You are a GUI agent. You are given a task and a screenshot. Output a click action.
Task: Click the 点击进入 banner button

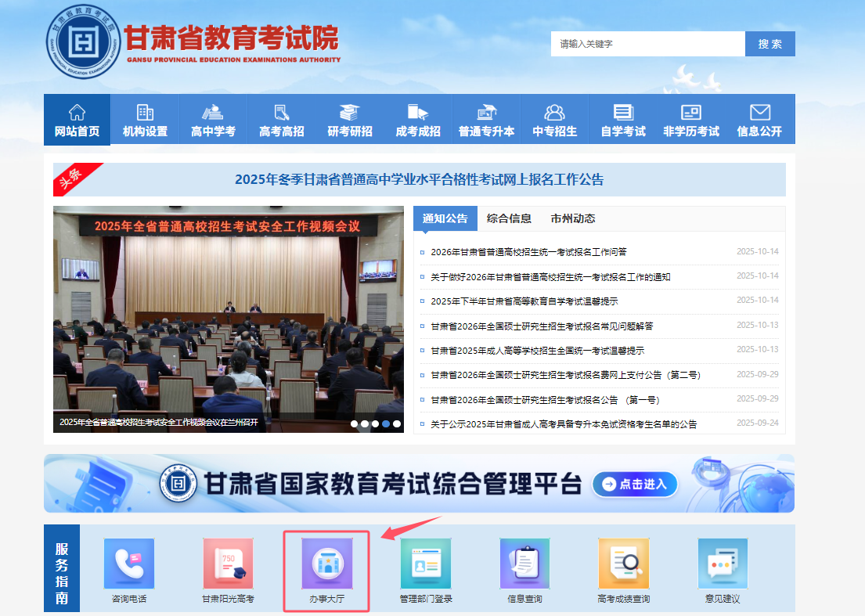click(x=634, y=485)
